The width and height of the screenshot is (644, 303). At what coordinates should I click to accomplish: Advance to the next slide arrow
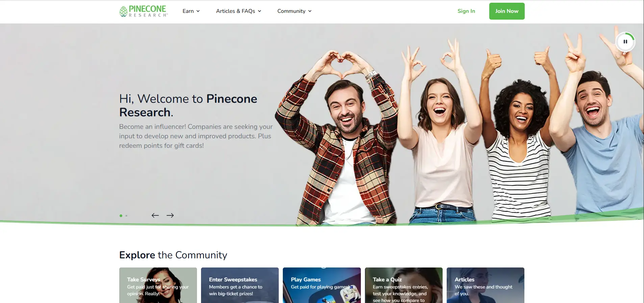(x=170, y=215)
